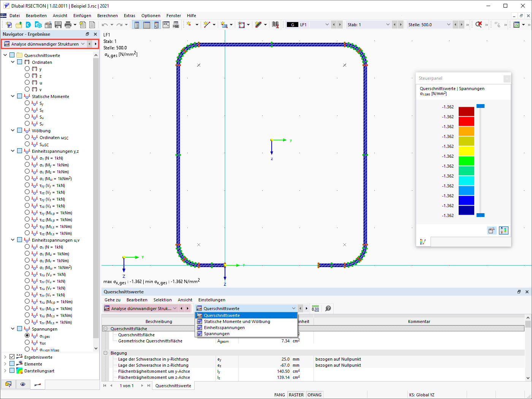Image resolution: width=532 pixels, height=399 pixels.
Task: Toggle the RASTER status button
Action: 296,395
